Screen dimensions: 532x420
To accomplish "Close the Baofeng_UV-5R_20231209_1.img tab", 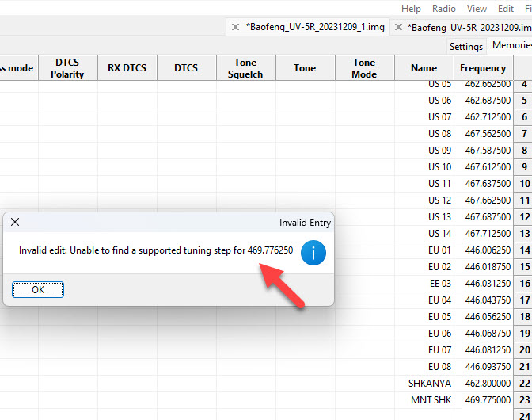I will click(235, 27).
